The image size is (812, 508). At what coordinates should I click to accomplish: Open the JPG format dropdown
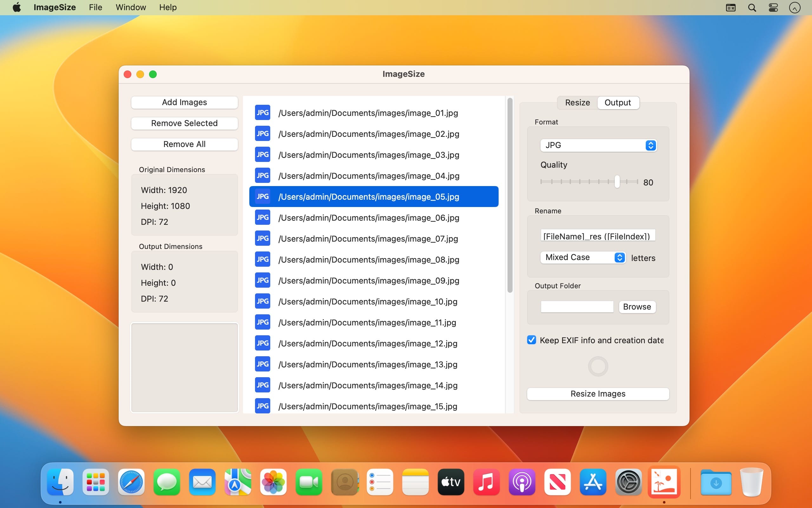[598, 145]
